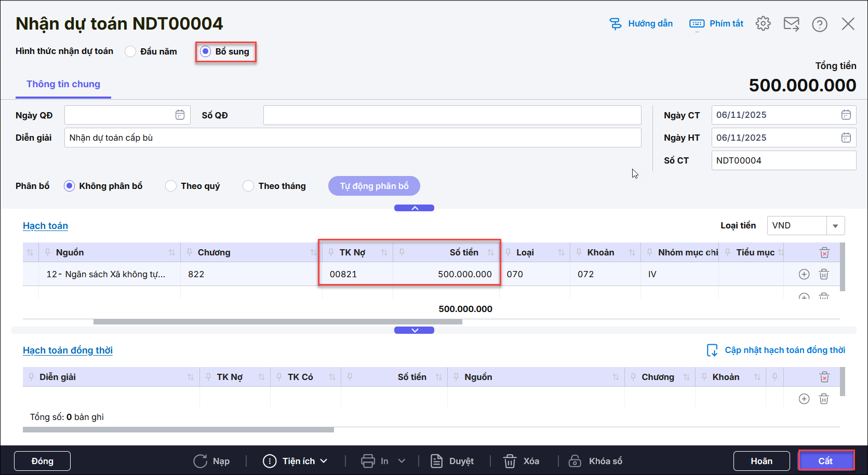Open the Phím tắt shortcuts menu
The image size is (868, 475).
[x=716, y=24]
